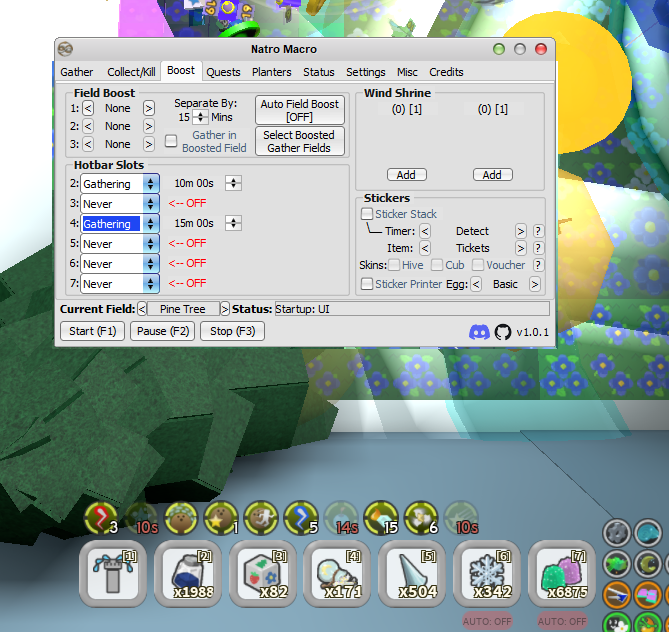Viewport: 669px width, 632px height.
Task: Enable the Sticker Printer checkbox
Action: click(x=367, y=284)
